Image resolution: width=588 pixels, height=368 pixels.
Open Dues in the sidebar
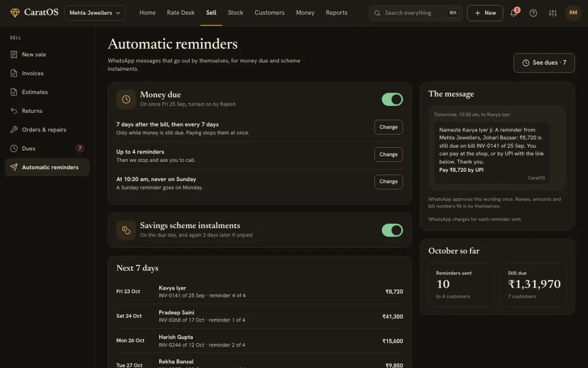tap(47, 148)
